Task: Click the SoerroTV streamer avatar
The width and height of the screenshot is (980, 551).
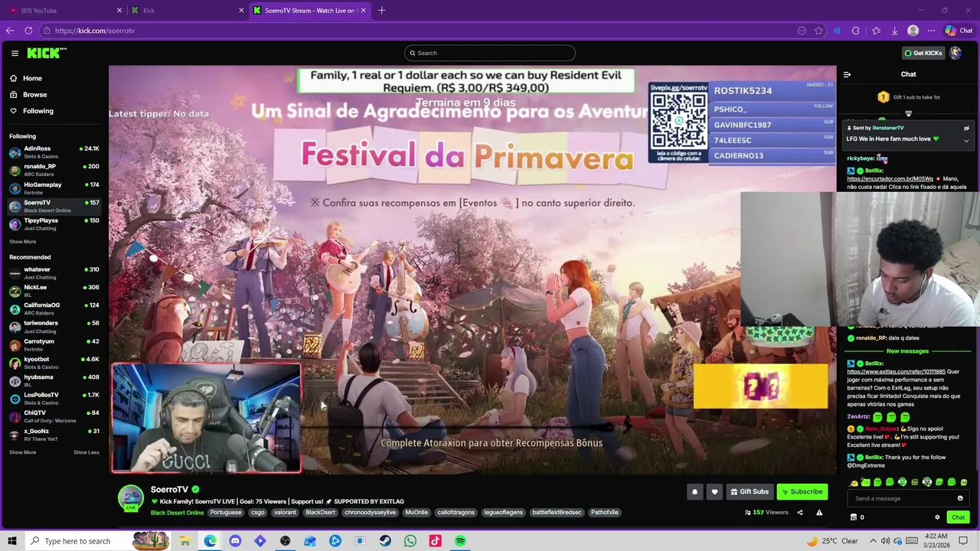Action: point(130,497)
